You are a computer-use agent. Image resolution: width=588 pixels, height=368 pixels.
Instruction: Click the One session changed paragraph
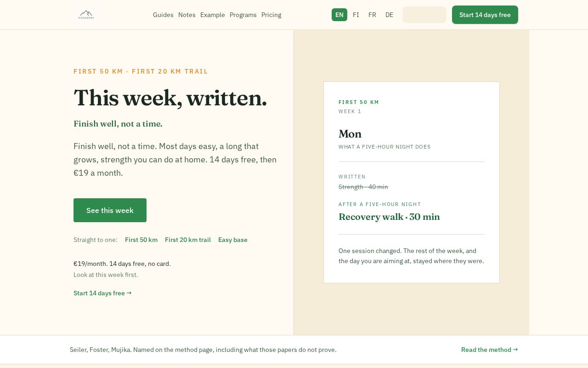click(411, 256)
